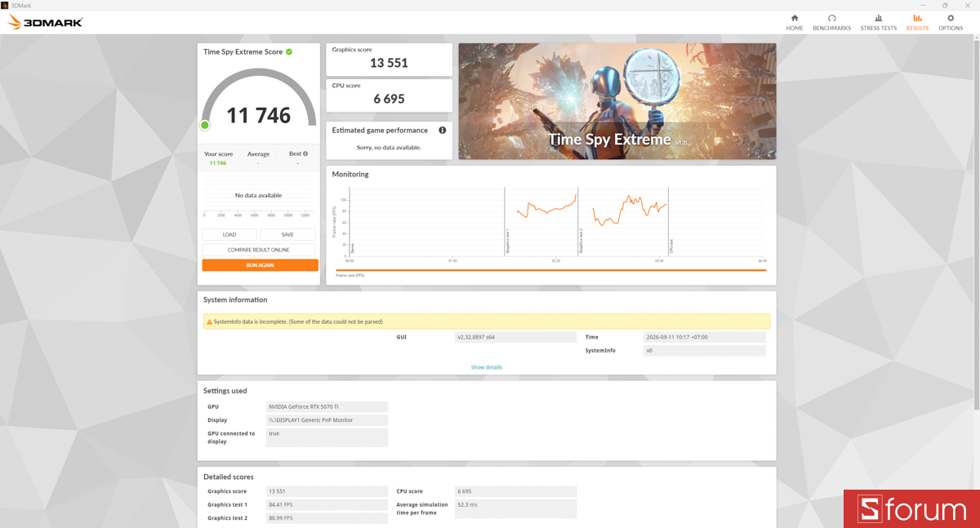Screen dimensions: 980x528
Task: Click the Time value 2026-09-11 10:17
Action: coord(705,337)
